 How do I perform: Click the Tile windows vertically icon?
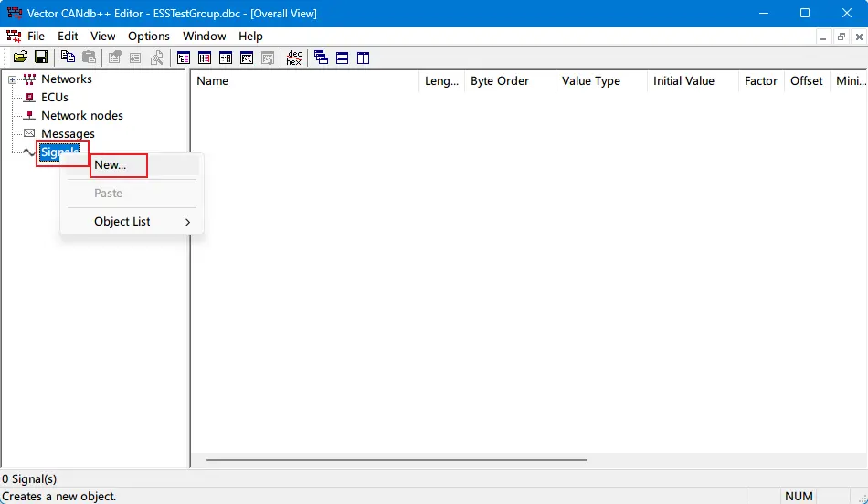[363, 58]
